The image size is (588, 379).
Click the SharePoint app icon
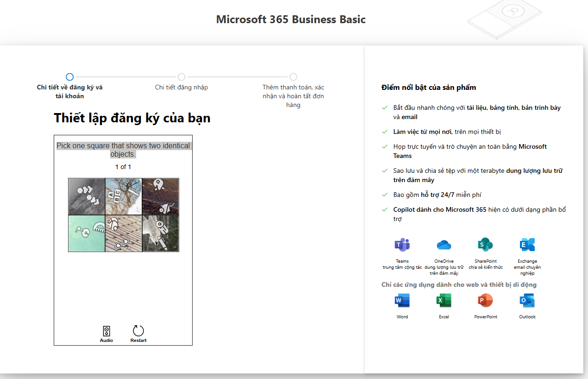pyautogui.click(x=485, y=245)
